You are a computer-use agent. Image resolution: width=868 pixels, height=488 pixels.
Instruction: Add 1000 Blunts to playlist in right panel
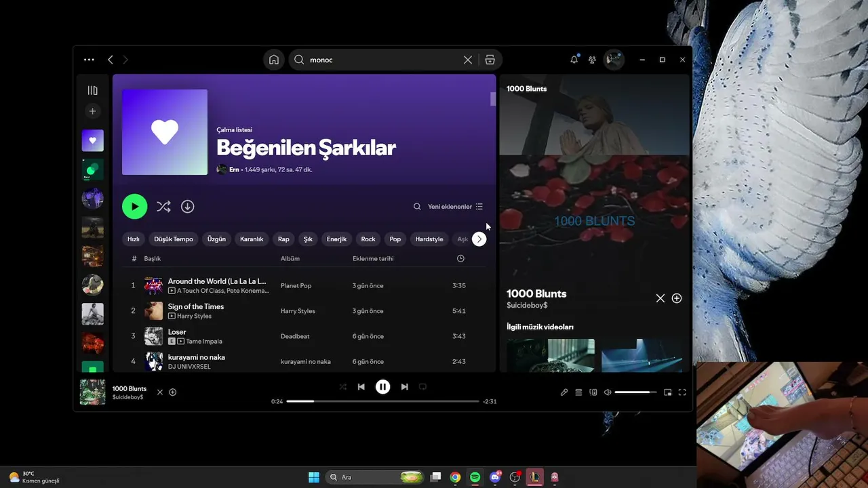[x=677, y=298]
